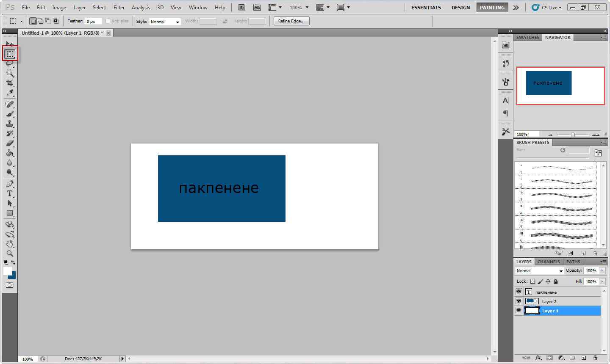This screenshot has width=610, height=364.
Task: Select the Zoom tool in toolbox
Action: (x=10, y=254)
